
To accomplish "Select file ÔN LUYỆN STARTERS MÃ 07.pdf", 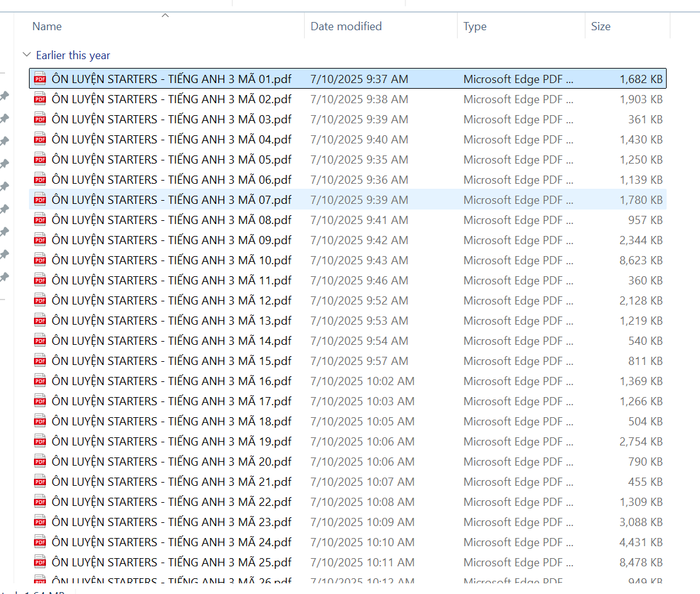I will [171, 200].
